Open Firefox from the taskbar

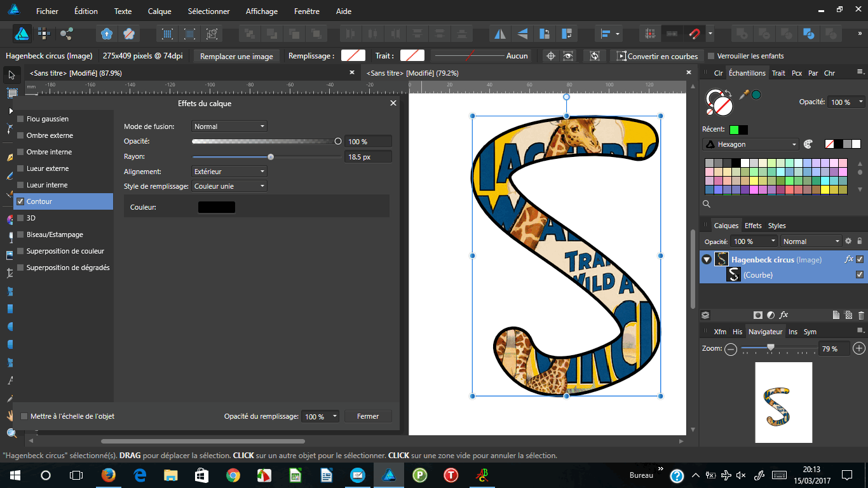(109, 475)
